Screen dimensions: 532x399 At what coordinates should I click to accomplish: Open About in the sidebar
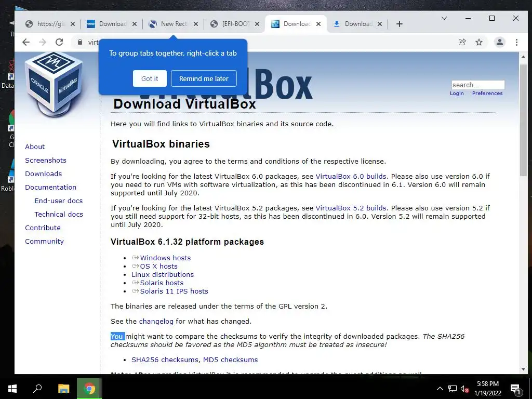[35, 147]
